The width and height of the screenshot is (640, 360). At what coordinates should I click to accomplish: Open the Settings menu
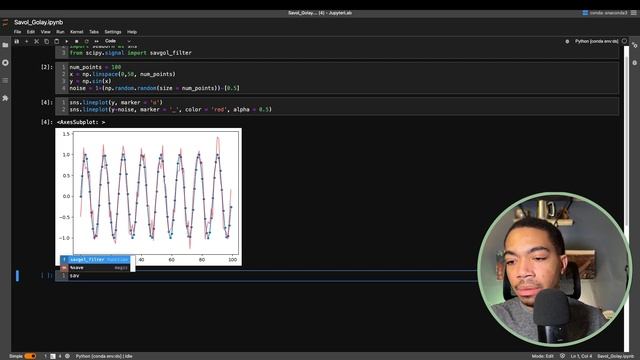coord(113,32)
